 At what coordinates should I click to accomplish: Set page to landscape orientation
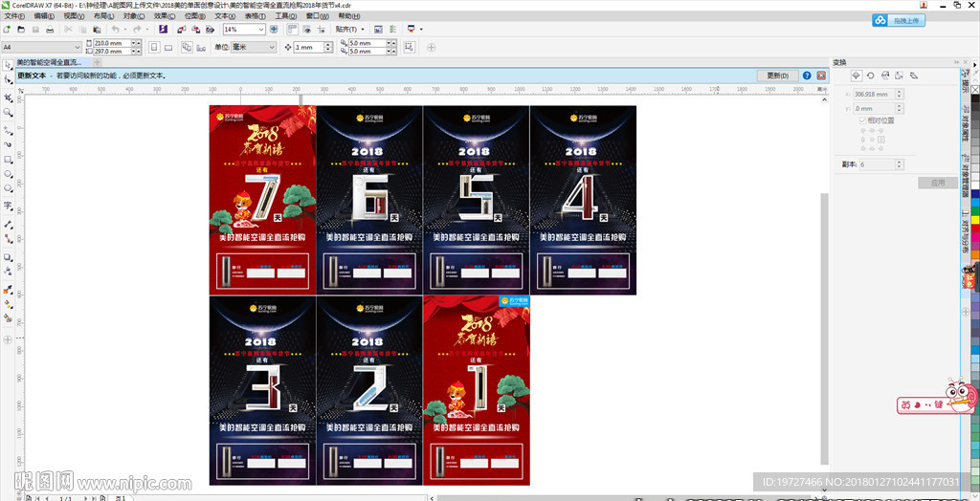168,47
